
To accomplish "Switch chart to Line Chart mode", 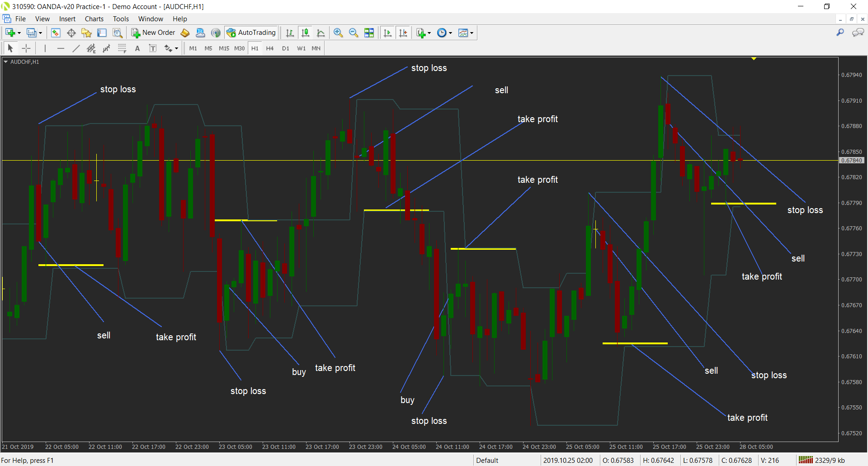I will pos(321,33).
